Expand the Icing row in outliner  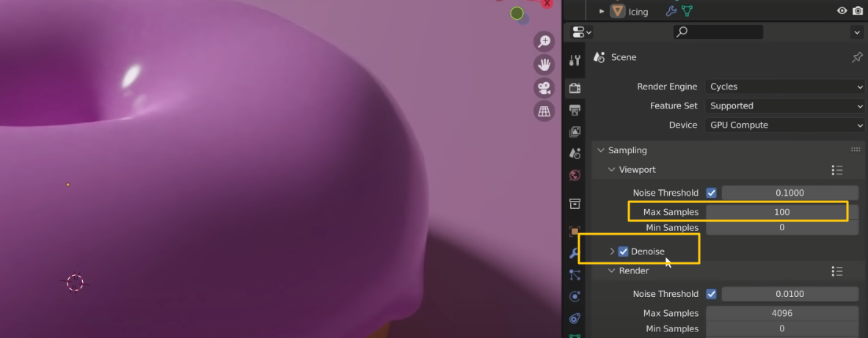(602, 11)
